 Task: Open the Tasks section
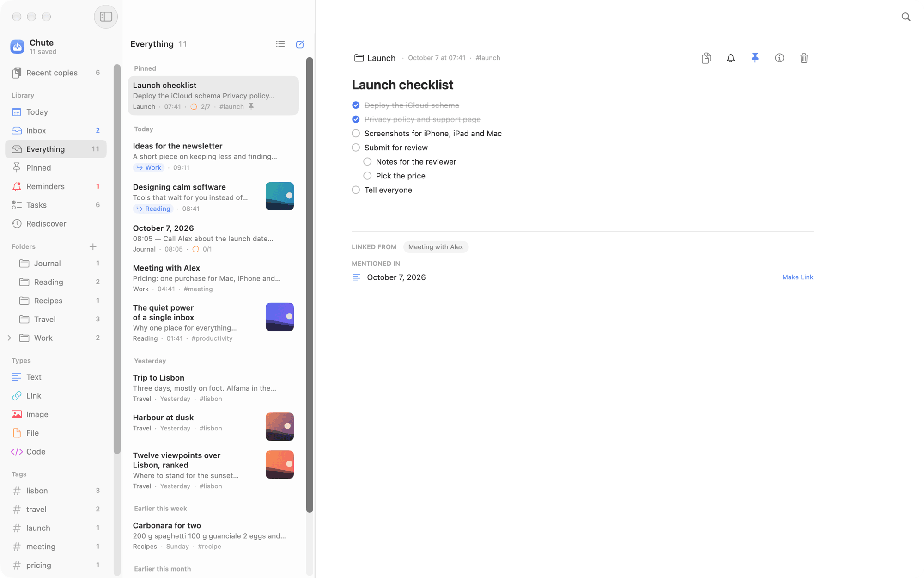55,205
